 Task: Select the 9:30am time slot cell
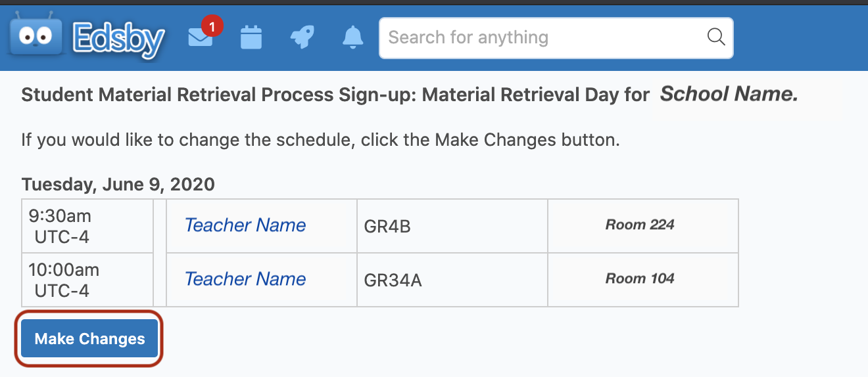click(87, 227)
